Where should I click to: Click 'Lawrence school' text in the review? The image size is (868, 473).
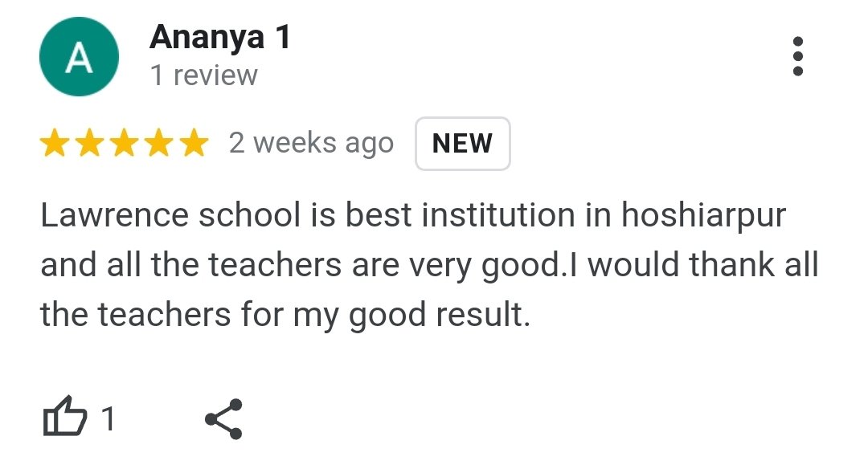coord(170,214)
